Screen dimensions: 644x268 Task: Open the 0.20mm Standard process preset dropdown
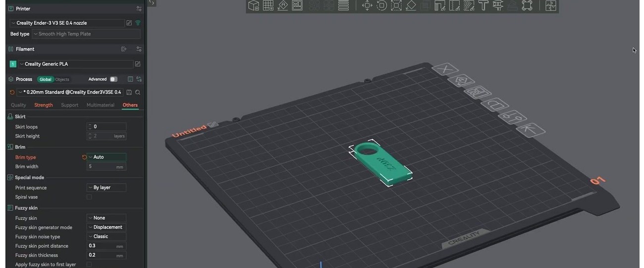click(x=70, y=92)
